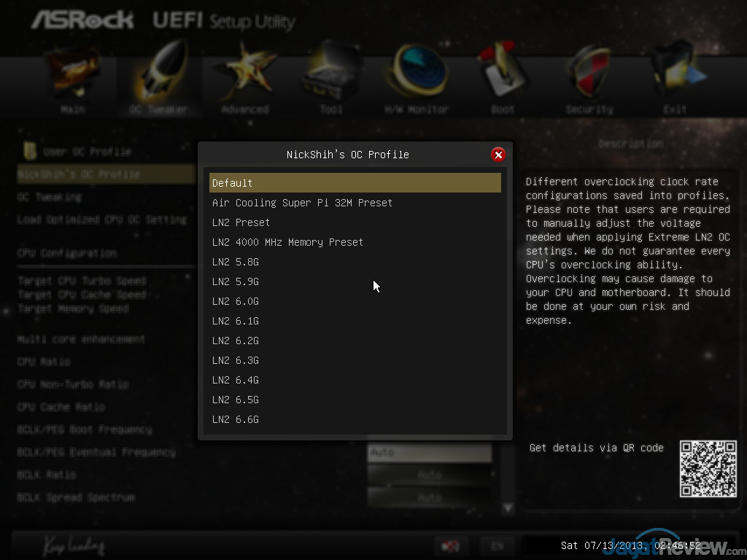Click the scroll down arrow on settings list
This screenshot has width=747, height=560.
(508, 508)
